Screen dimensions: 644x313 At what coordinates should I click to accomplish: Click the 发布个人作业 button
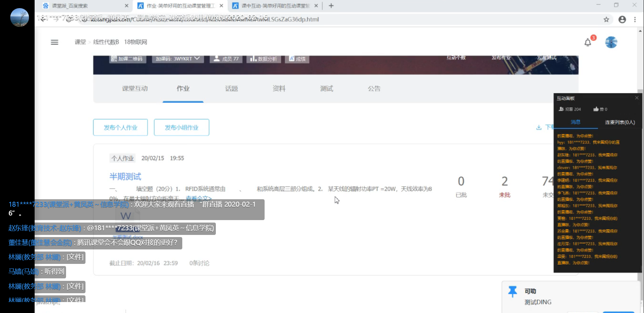pyautogui.click(x=120, y=128)
